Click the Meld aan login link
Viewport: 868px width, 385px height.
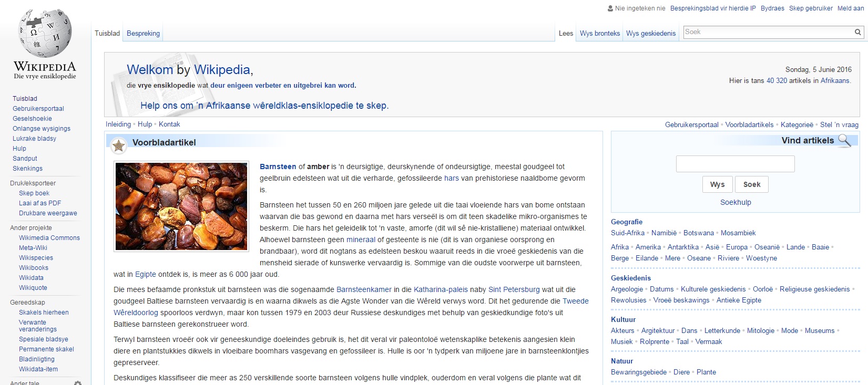pos(851,8)
